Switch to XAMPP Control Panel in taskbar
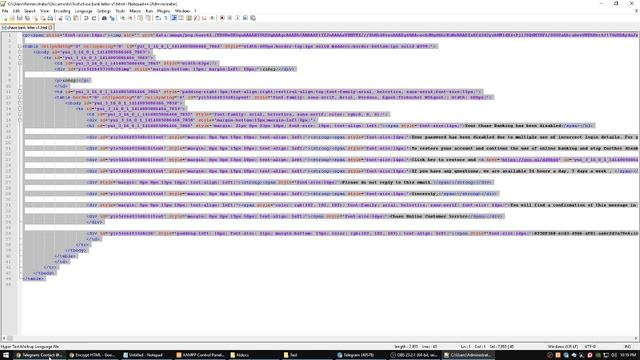Image resolution: width=640 pixels, height=360 pixels. click(x=200, y=355)
